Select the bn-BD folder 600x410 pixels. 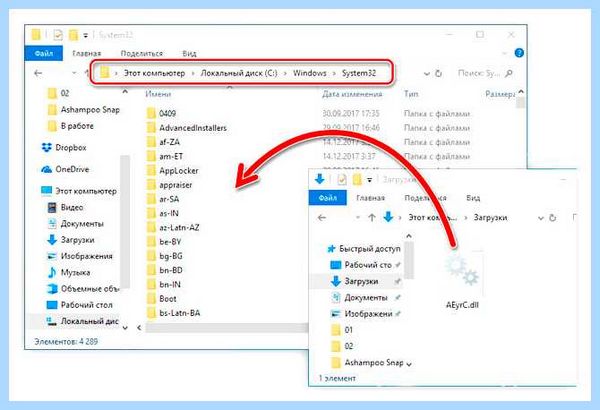(165, 270)
